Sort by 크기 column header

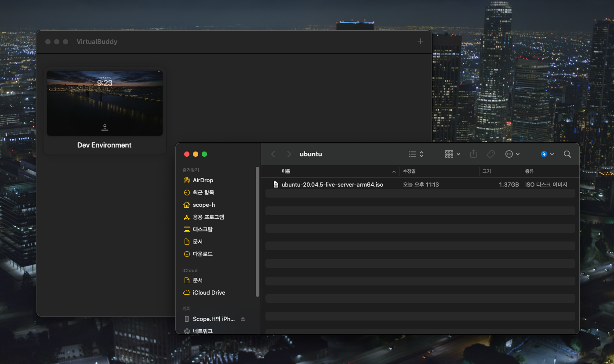pos(487,171)
